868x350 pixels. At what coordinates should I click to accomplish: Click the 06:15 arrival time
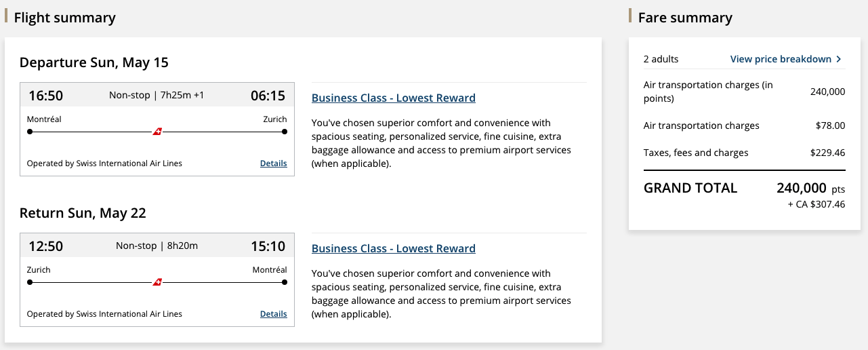(268, 96)
